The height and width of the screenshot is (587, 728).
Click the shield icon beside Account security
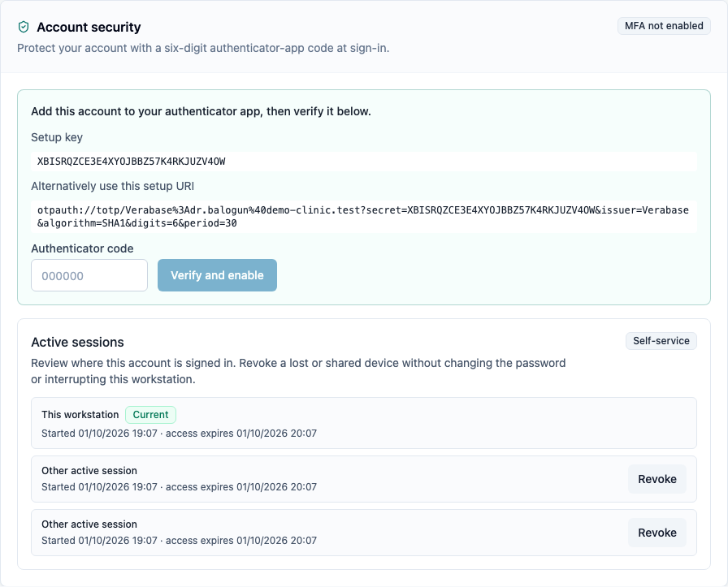[24, 27]
